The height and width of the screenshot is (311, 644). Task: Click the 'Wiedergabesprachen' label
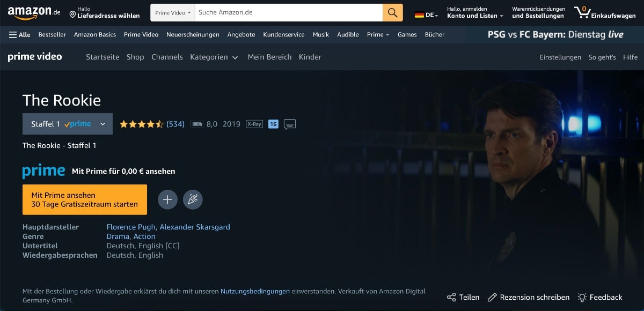tap(60, 255)
